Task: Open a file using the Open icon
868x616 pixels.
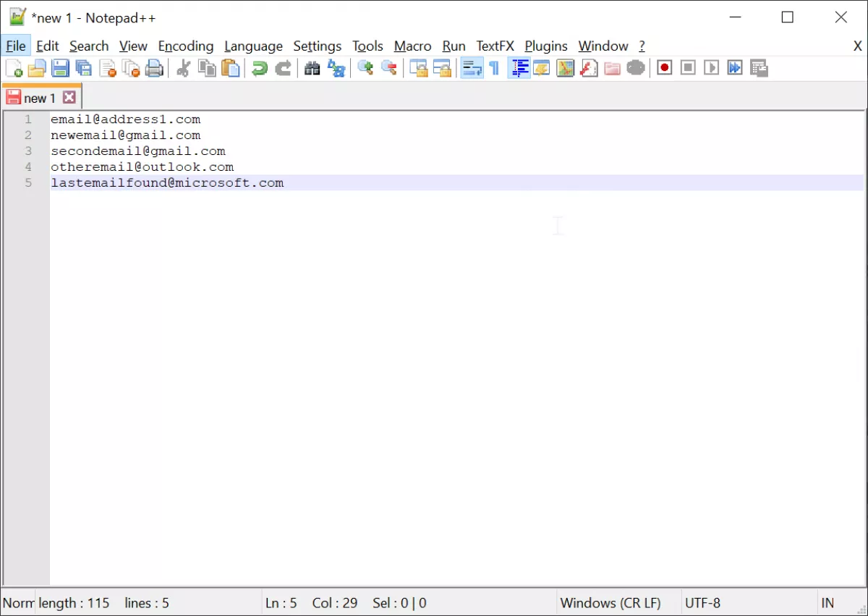Action: (36, 67)
